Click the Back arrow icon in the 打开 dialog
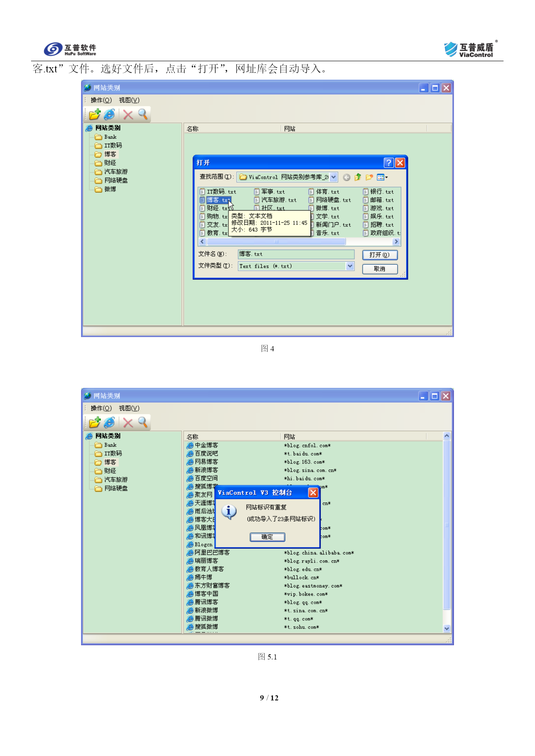The height and width of the screenshot is (756, 535). (347, 177)
